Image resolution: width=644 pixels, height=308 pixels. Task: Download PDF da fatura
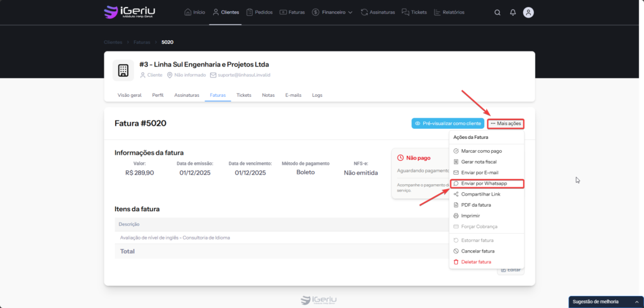[476, 205]
